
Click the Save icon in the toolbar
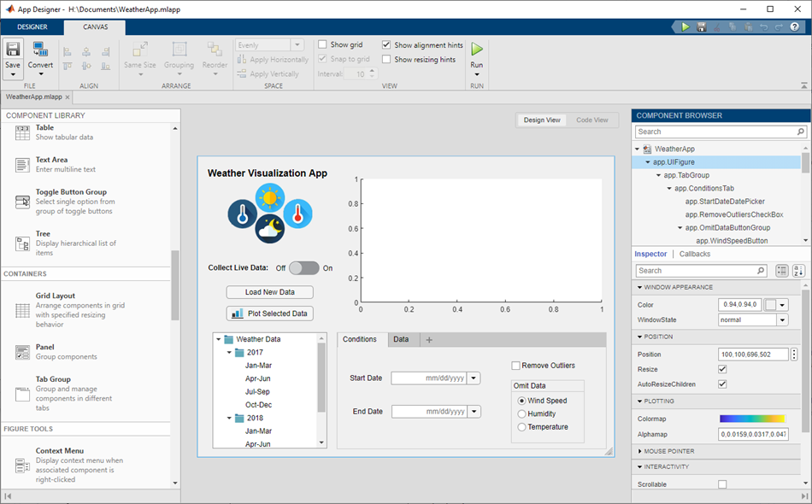tap(13, 50)
